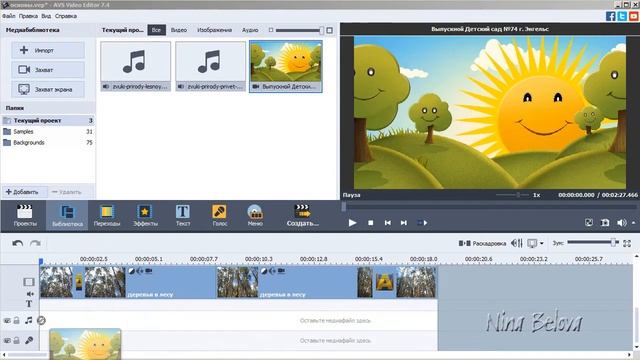Open the Эффекты video effects panel
640x360 pixels.
point(145,216)
